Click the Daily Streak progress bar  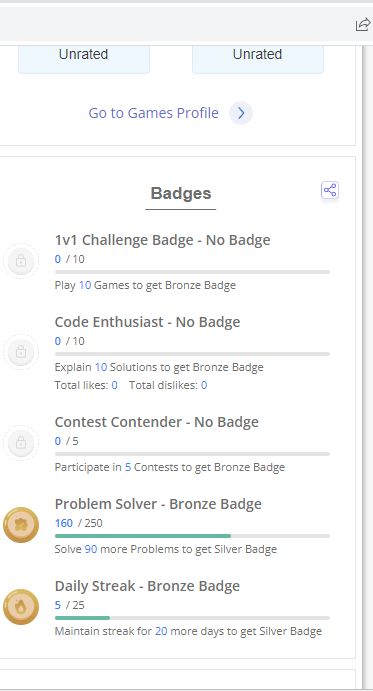pyautogui.click(x=192, y=618)
